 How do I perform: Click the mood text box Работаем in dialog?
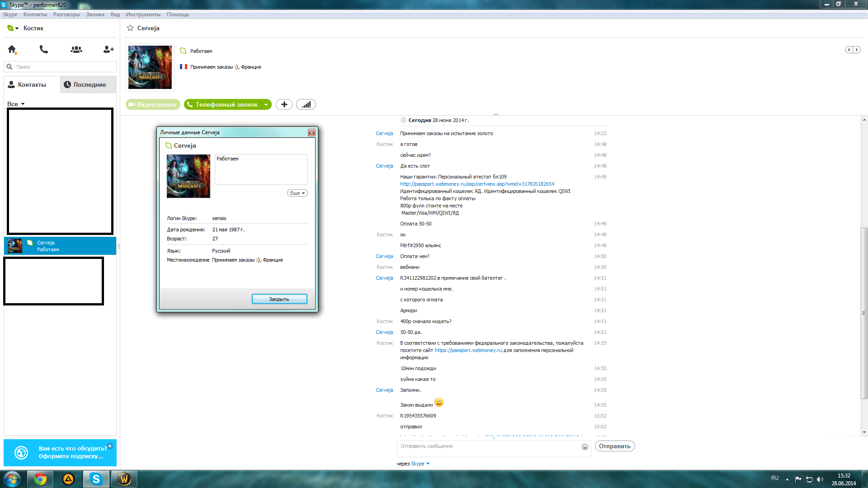pyautogui.click(x=261, y=169)
